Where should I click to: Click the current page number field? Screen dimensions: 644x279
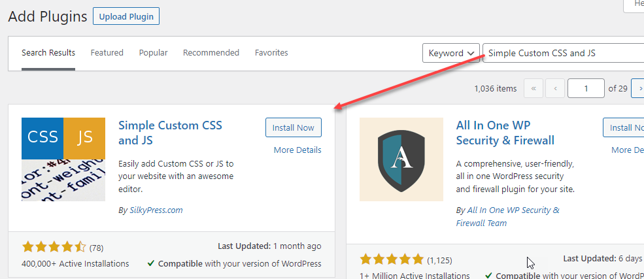tap(586, 88)
